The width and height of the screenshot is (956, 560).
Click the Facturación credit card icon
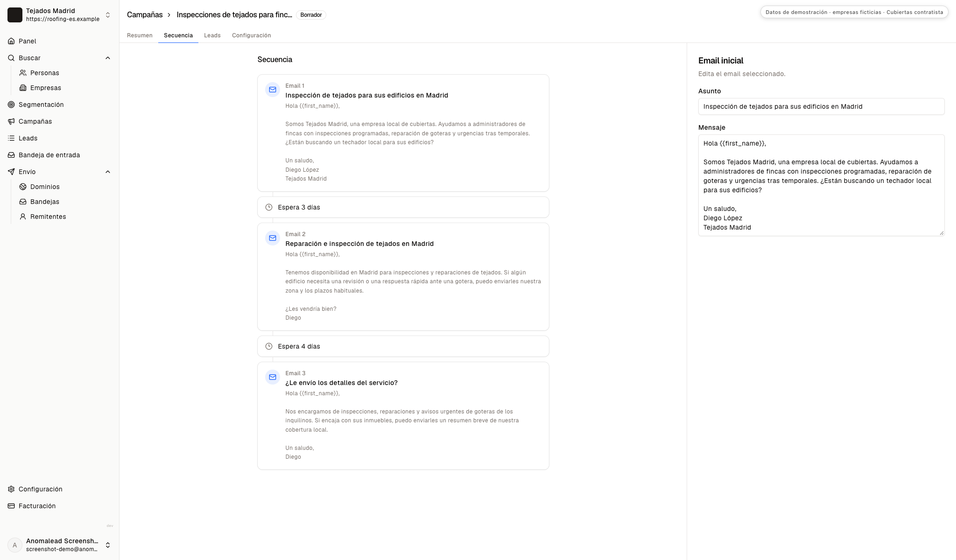11,506
